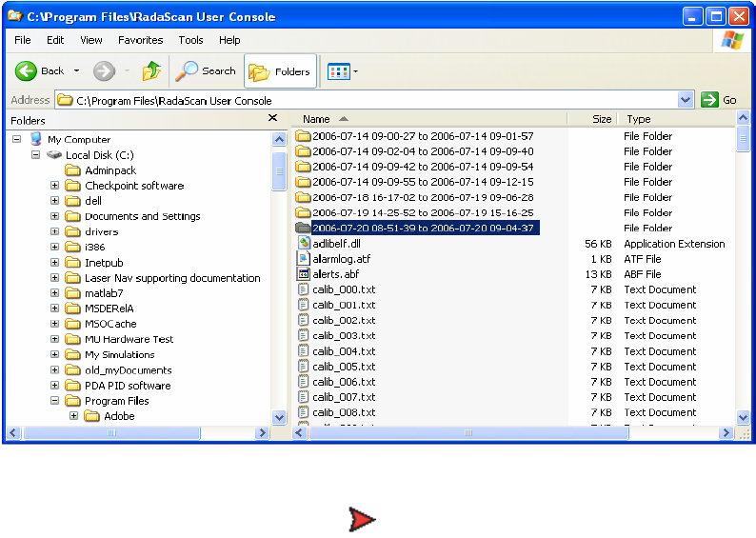The image size is (756, 538).
Task: Click the title bar folder icon
Action: pyautogui.click(x=15, y=16)
